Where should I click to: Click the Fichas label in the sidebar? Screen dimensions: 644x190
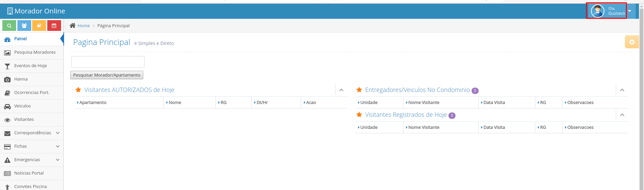tap(20, 146)
